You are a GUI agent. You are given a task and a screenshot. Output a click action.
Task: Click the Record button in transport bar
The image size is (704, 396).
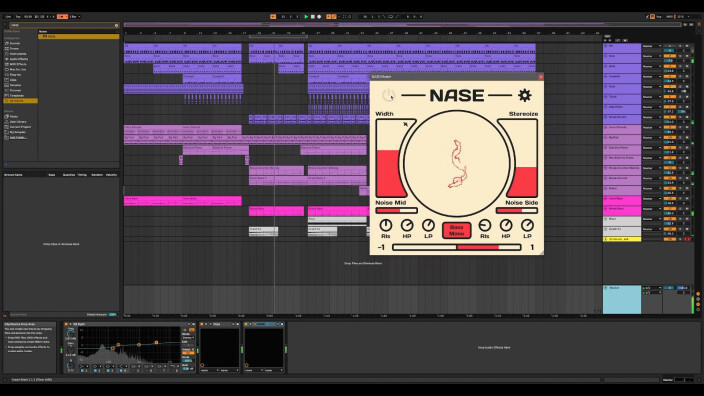[x=319, y=17]
